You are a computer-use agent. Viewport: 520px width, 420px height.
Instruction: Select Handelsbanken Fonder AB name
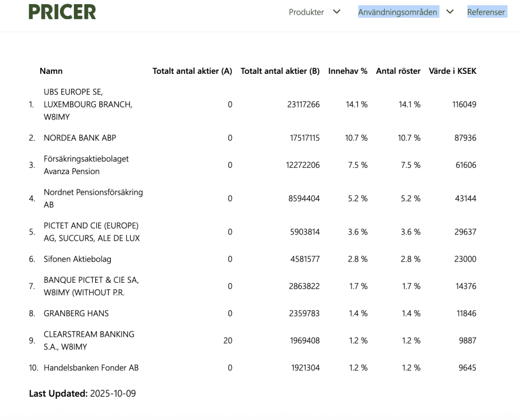tap(91, 368)
